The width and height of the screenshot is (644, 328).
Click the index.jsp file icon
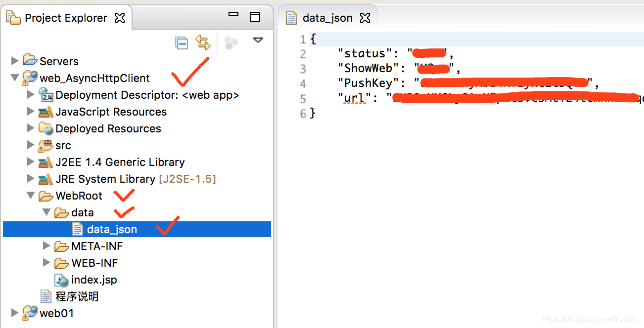(x=62, y=280)
